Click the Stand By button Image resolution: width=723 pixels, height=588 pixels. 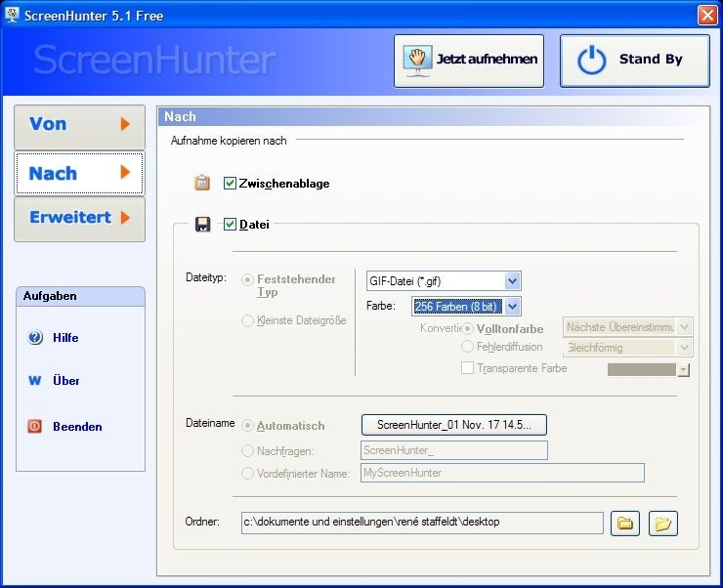pyautogui.click(x=635, y=61)
